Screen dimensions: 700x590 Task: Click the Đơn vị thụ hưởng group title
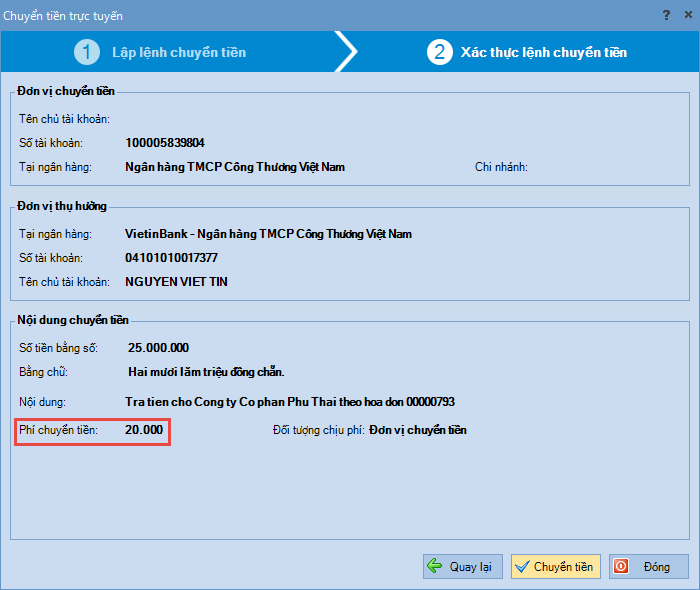pyautogui.click(x=62, y=206)
